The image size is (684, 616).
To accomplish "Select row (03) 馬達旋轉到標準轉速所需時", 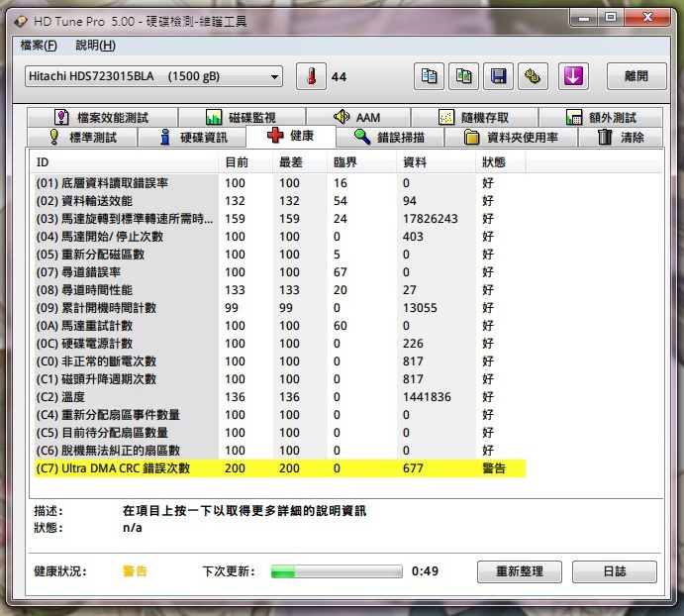I will point(279,219).
